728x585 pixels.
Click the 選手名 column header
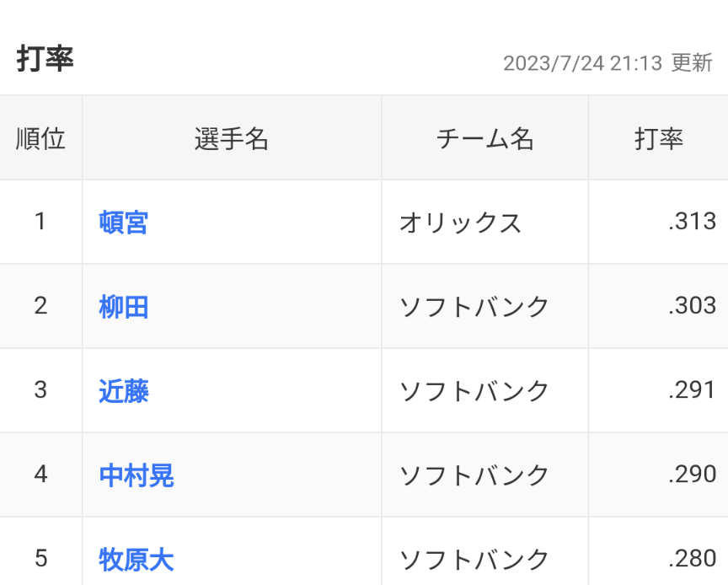tap(231, 139)
